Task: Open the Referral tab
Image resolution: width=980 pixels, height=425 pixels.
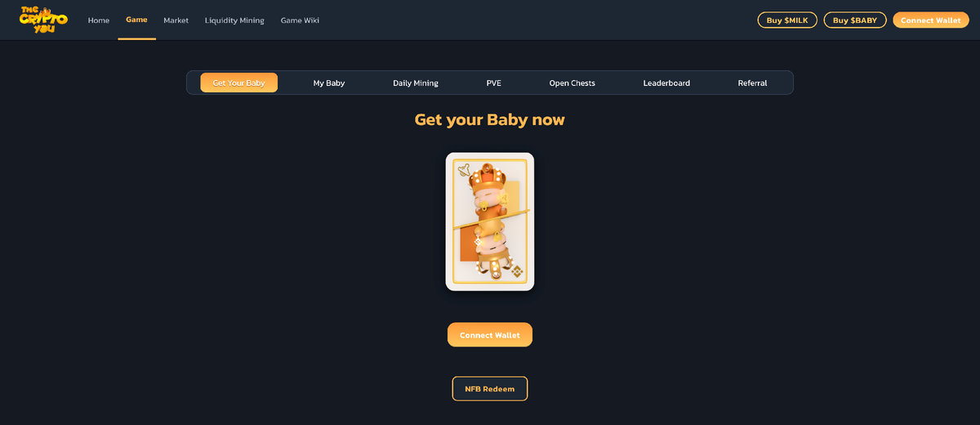Action: click(x=752, y=83)
